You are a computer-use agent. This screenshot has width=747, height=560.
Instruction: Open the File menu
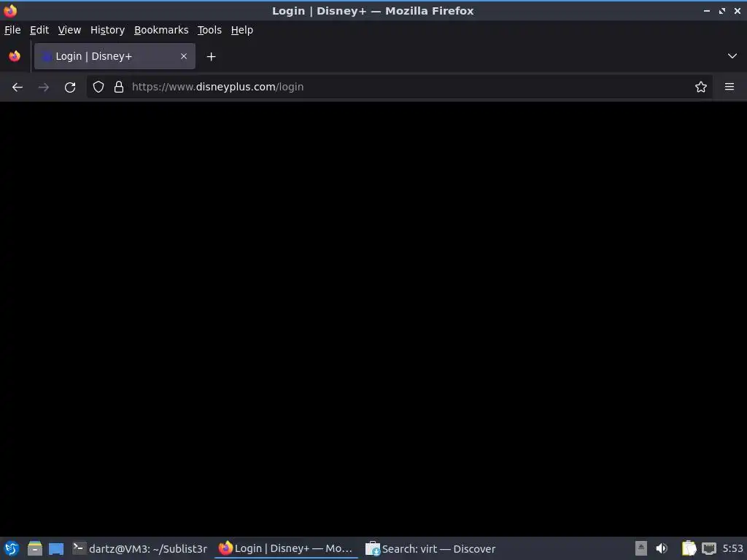12,30
